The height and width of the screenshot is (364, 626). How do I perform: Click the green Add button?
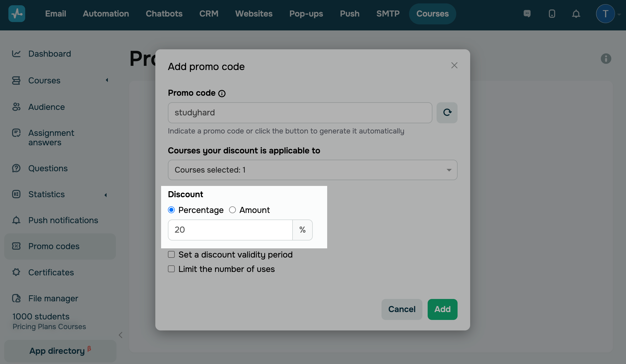point(442,309)
